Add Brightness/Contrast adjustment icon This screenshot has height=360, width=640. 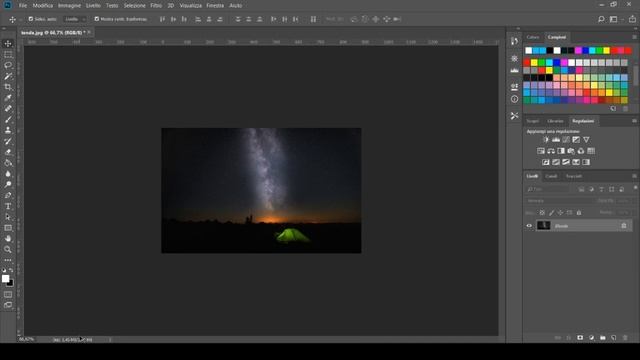pos(546,140)
